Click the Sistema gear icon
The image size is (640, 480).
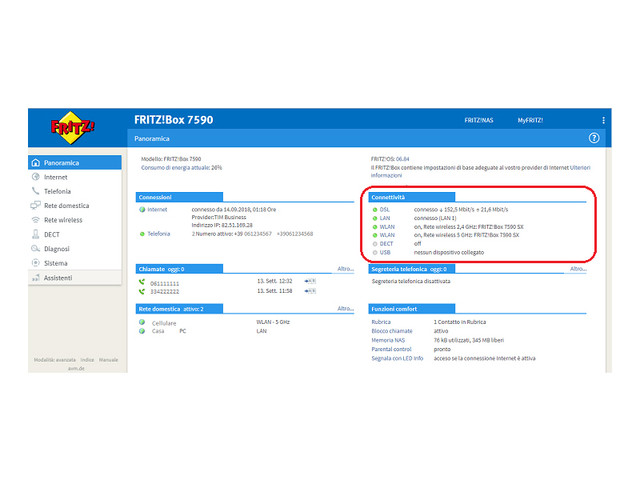pyautogui.click(x=36, y=263)
